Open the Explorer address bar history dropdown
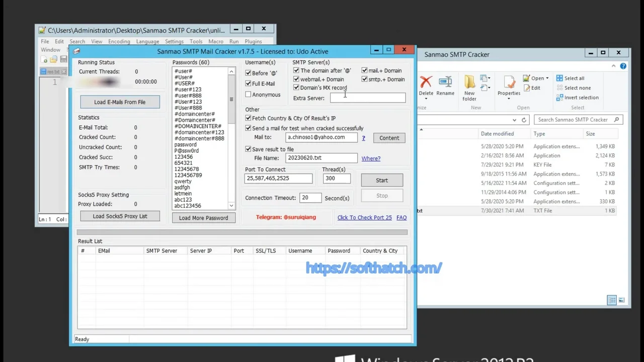The image size is (644, 362). [514, 120]
